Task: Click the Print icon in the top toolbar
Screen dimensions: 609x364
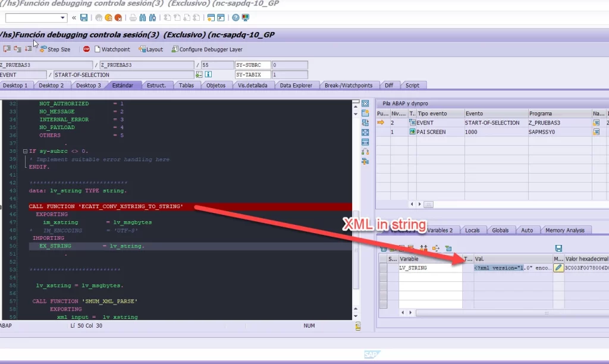Action: 133,17
